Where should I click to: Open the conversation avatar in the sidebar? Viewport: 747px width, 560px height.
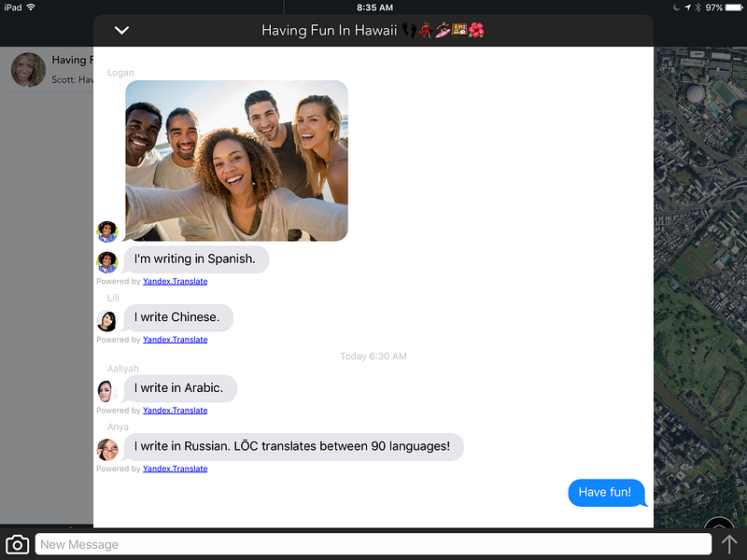point(28,70)
